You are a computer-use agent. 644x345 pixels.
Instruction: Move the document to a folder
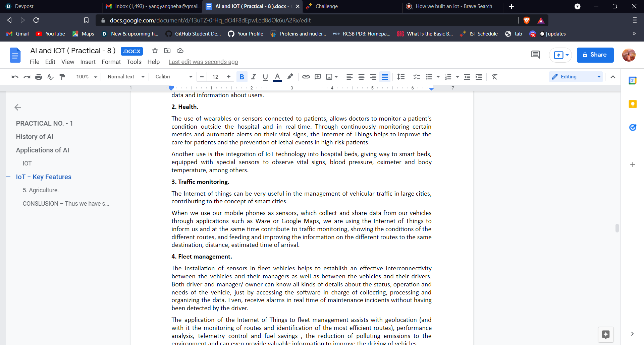pyautogui.click(x=167, y=51)
